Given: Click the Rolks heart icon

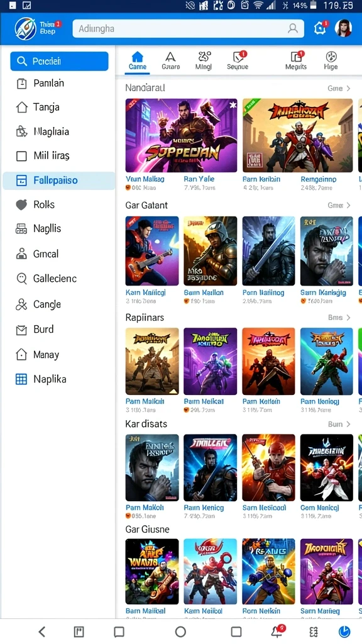Looking at the screenshot, I should [x=21, y=204].
